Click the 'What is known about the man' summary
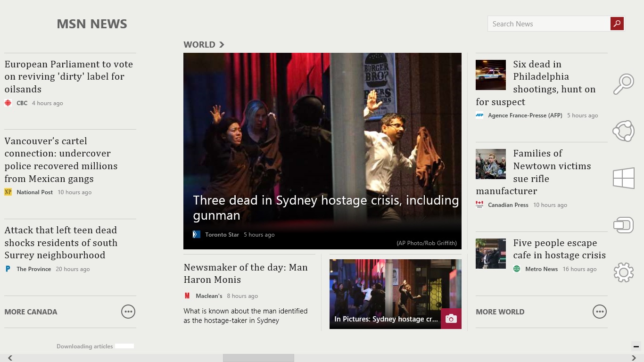Image resolution: width=644 pixels, height=362 pixels. click(x=246, y=316)
